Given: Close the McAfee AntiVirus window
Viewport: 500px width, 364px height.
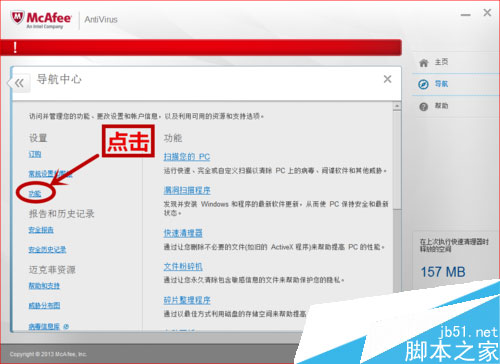Looking at the screenshot, I should [x=487, y=13].
